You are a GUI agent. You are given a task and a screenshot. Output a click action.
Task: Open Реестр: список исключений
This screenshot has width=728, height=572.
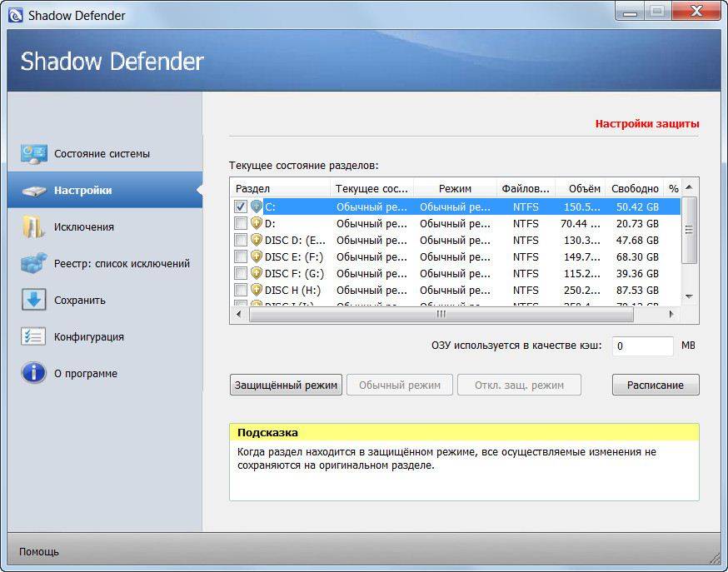click(x=105, y=263)
